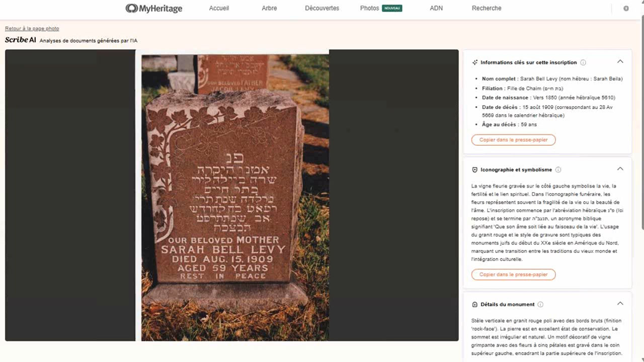Viewport: 644px width, 362px height.
Task: Open the Photos section
Action: (x=369, y=8)
